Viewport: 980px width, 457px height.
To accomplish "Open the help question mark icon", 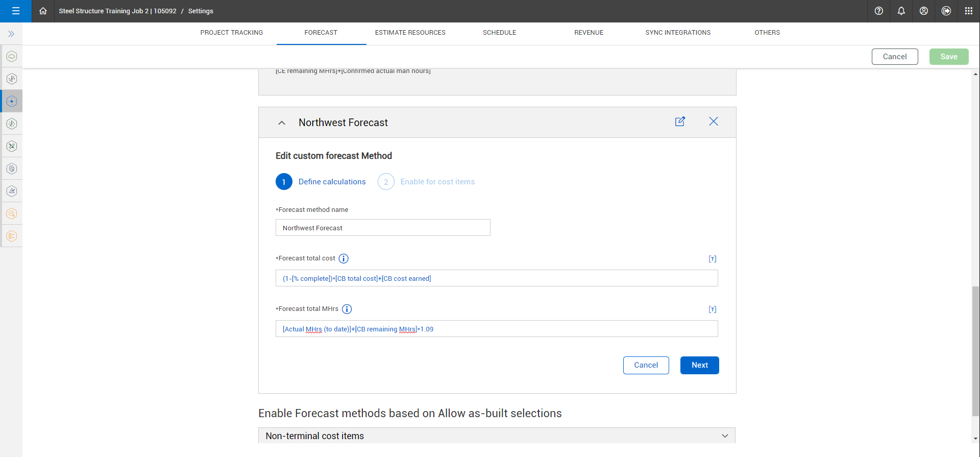I will click(878, 11).
